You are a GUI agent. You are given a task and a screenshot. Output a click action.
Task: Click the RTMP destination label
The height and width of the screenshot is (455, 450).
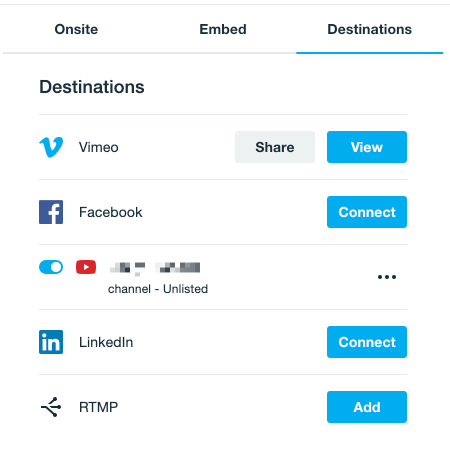click(x=98, y=407)
